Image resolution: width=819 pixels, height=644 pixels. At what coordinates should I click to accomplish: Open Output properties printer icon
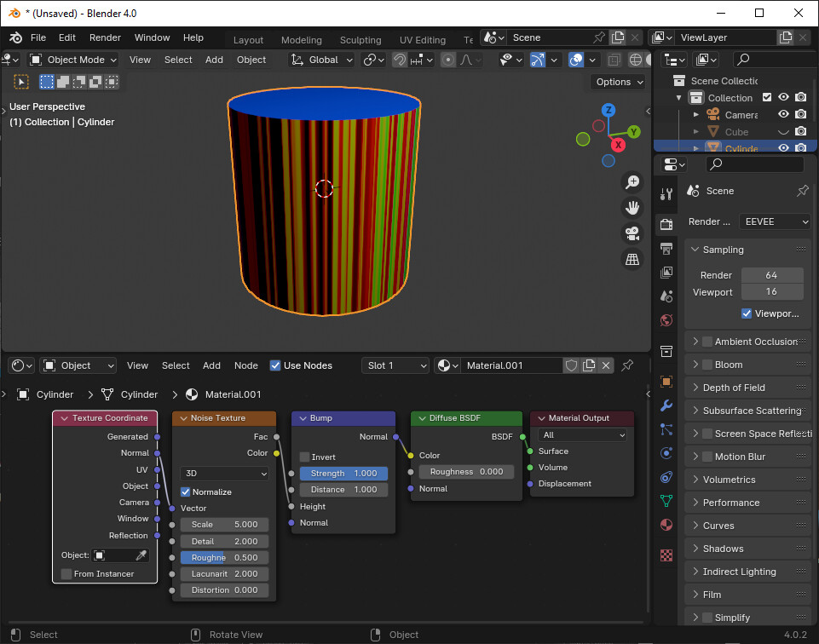click(666, 249)
